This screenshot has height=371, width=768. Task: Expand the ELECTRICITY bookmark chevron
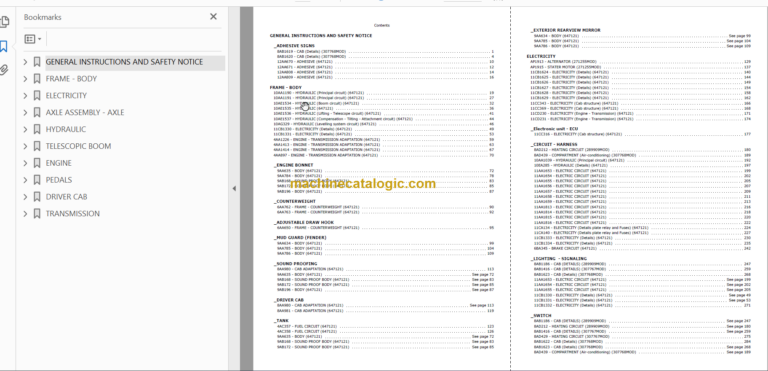click(x=25, y=96)
